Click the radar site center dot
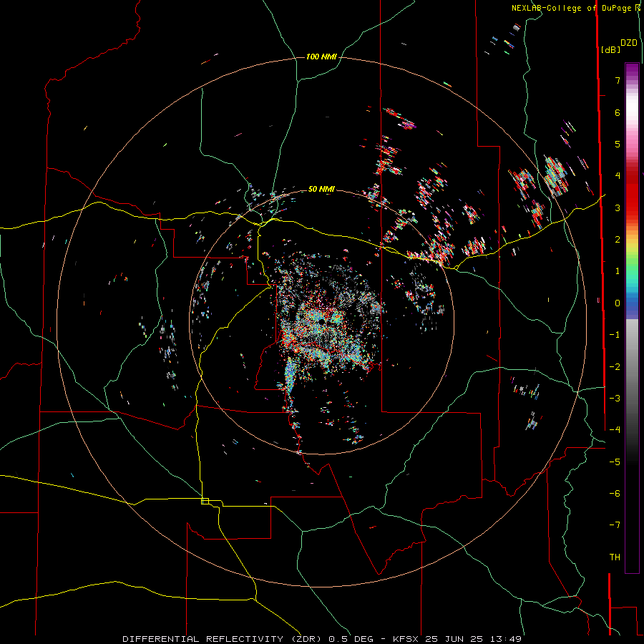The width and height of the screenshot is (644, 644). (321, 323)
